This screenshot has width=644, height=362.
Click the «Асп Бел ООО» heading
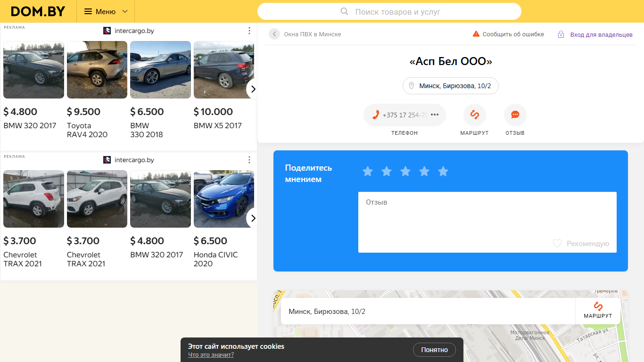click(x=451, y=61)
